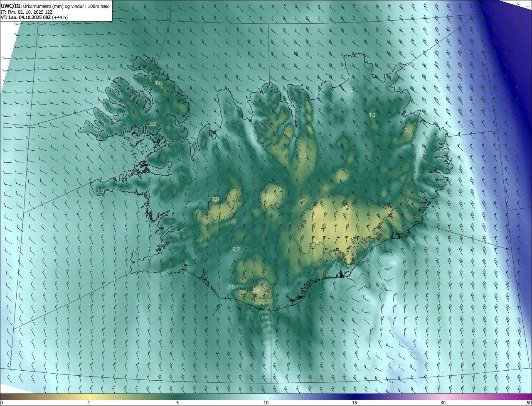Click the 0 label on the color scale
This screenshot has width=532, height=406.
coord(2,403)
